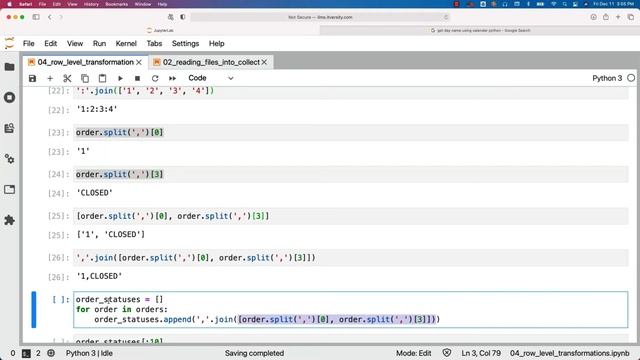Switch to the JupyterLab Safari tab

[160, 30]
